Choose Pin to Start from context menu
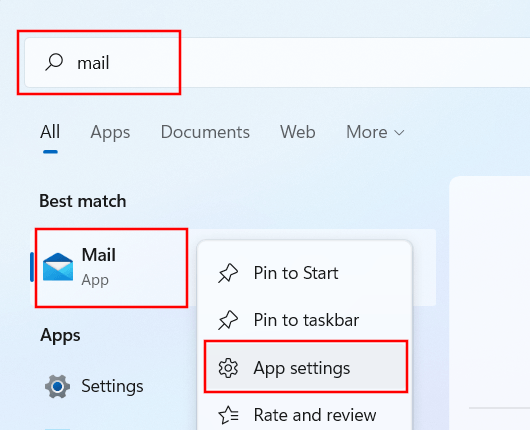Screen dimensions: 530x430 [305, 273]
